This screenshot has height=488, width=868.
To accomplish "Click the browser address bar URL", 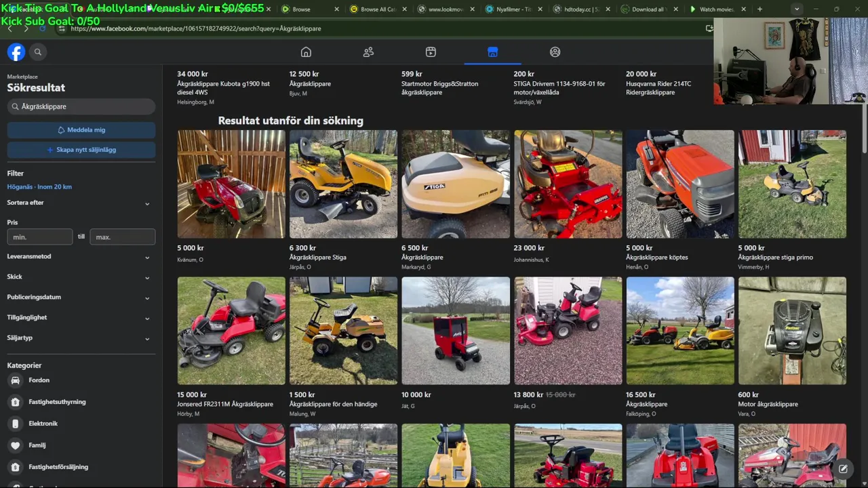I will (195, 28).
